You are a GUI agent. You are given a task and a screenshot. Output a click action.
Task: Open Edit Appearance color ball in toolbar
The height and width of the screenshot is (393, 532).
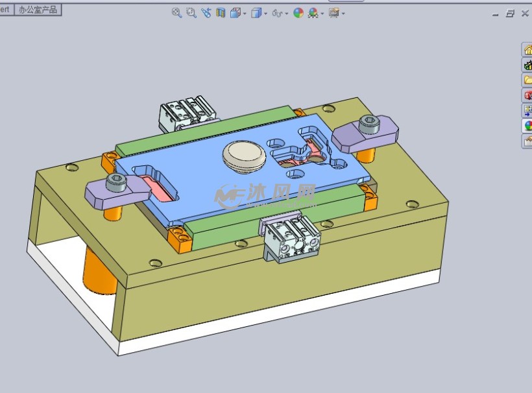298,13
